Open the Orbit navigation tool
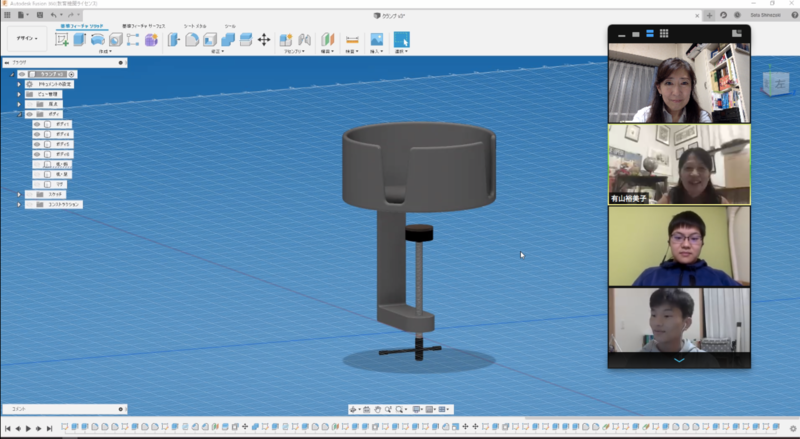Viewport: 800px width, 439px height. tap(353, 409)
